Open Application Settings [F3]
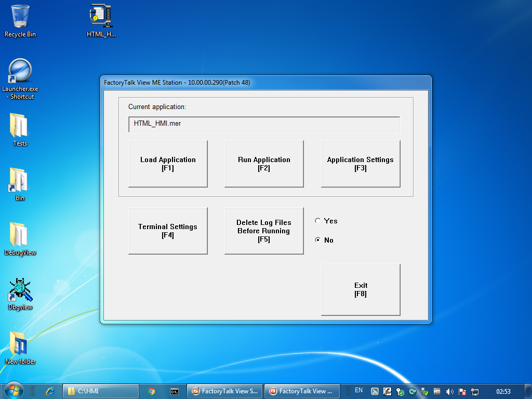Screen dimensions: 532x399 pos(361,164)
